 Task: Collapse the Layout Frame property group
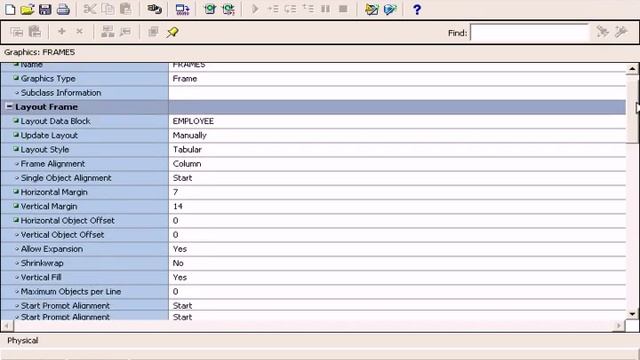(9, 107)
